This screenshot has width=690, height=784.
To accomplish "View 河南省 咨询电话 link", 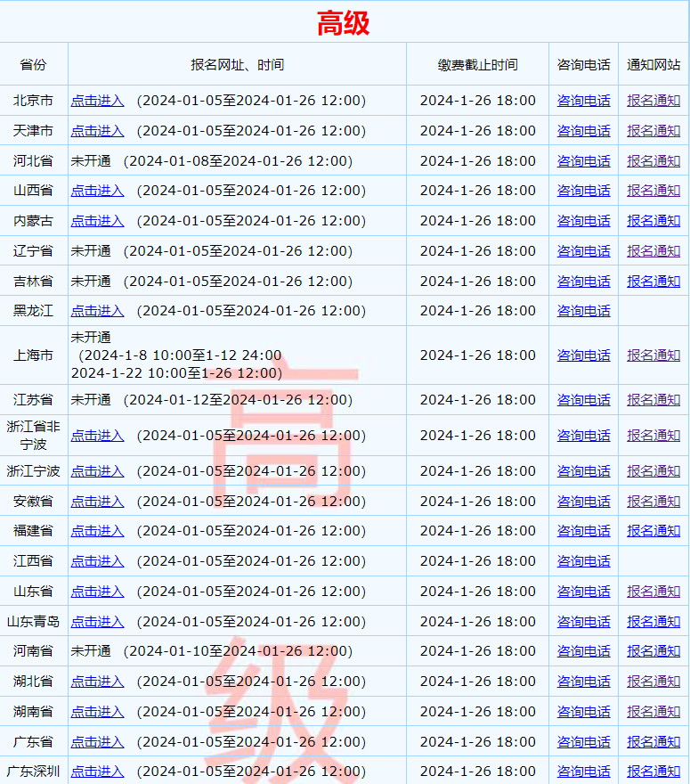I will (583, 651).
